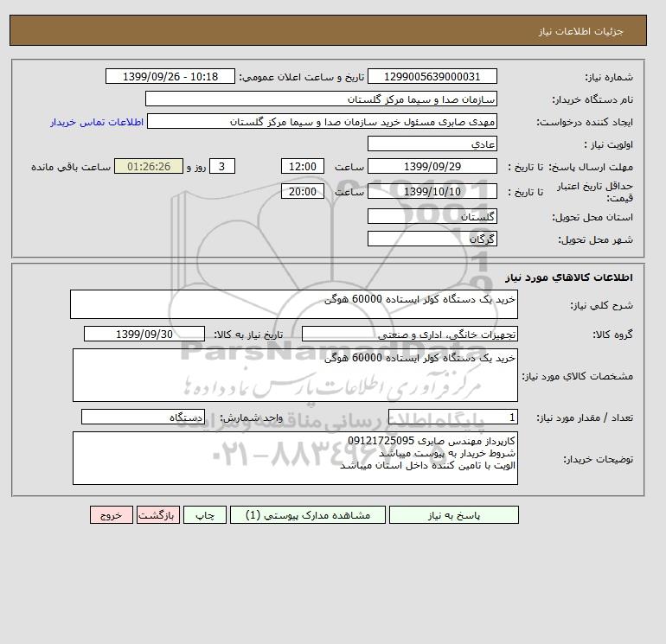Click the response deadline time 12:00
The image size is (666, 644).
click(303, 167)
